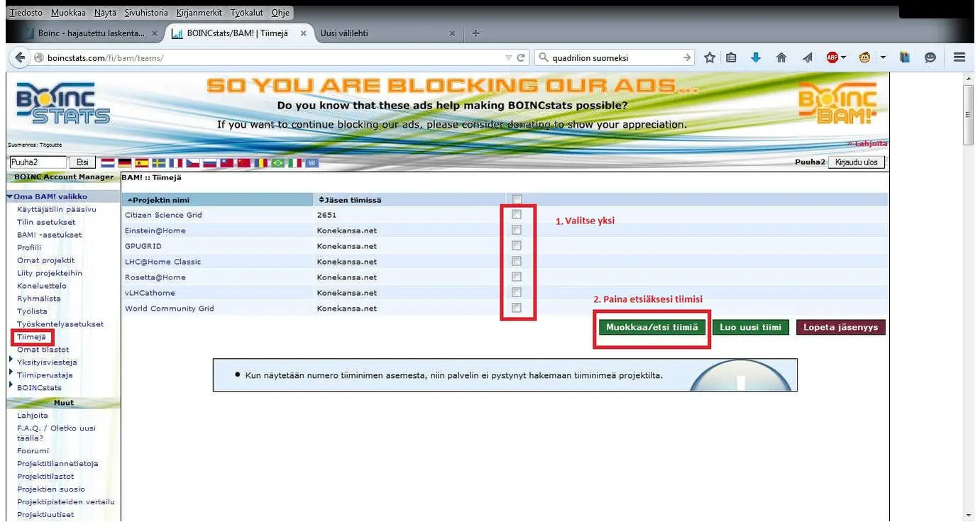This screenshot has height=527, width=980.
Task: Bookmark this page with the star icon
Action: 709,57
